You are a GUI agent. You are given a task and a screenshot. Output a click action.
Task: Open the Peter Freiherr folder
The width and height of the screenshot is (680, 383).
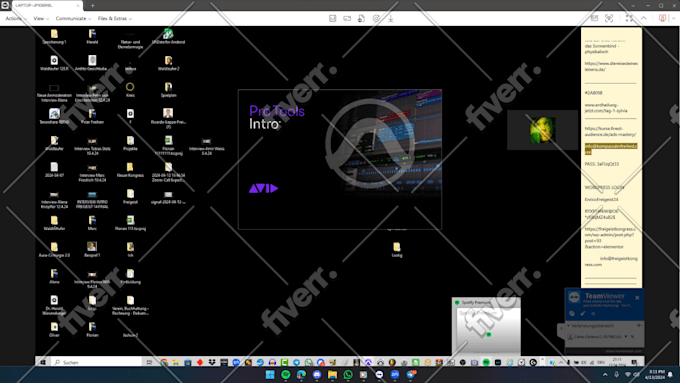pyautogui.click(x=92, y=116)
